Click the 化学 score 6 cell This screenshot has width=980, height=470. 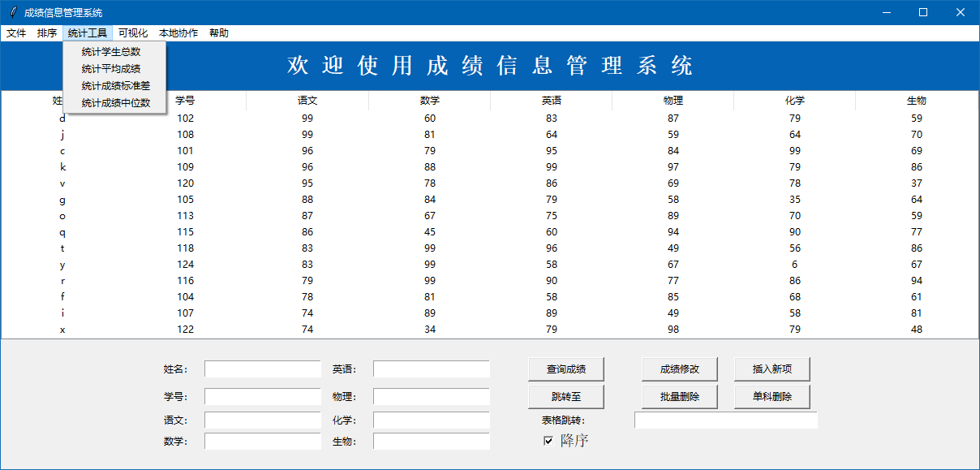point(795,265)
